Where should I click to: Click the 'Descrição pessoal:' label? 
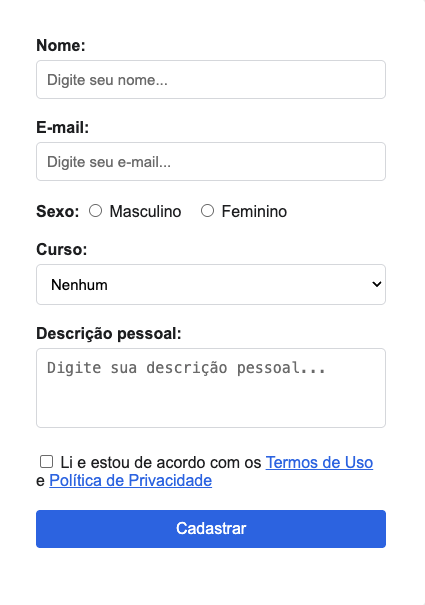click(109, 333)
